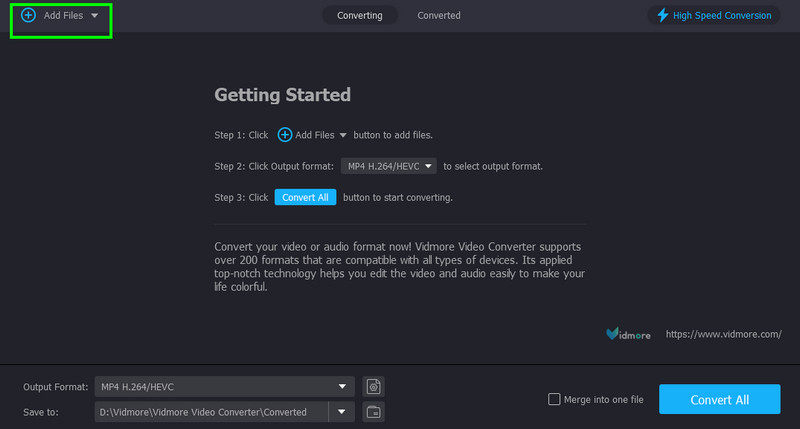The image size is (800, 429).
Task: Check Merge into one file
Action: [554, 399]
